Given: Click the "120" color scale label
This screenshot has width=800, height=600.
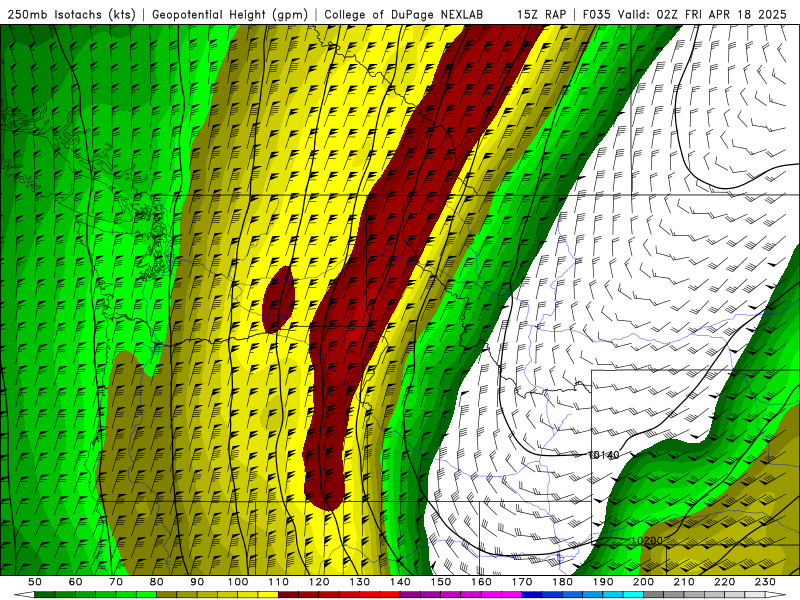Looking at the screenshot, I should 319,582.
